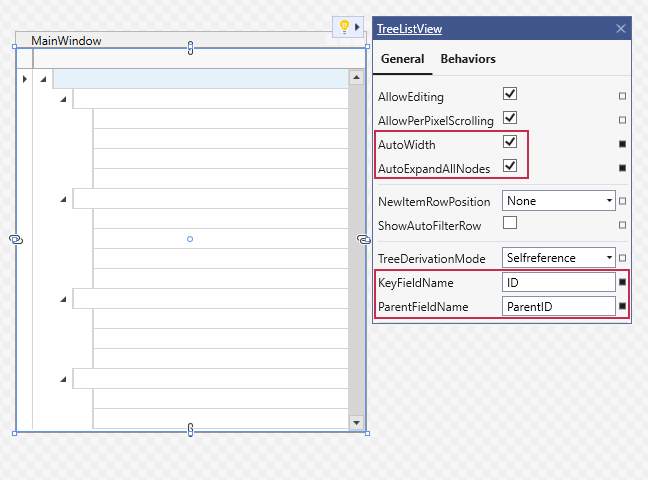Click the ParentFieldName property marker square
The height and width of the screenshot is (480, 648).
point(622,306)
